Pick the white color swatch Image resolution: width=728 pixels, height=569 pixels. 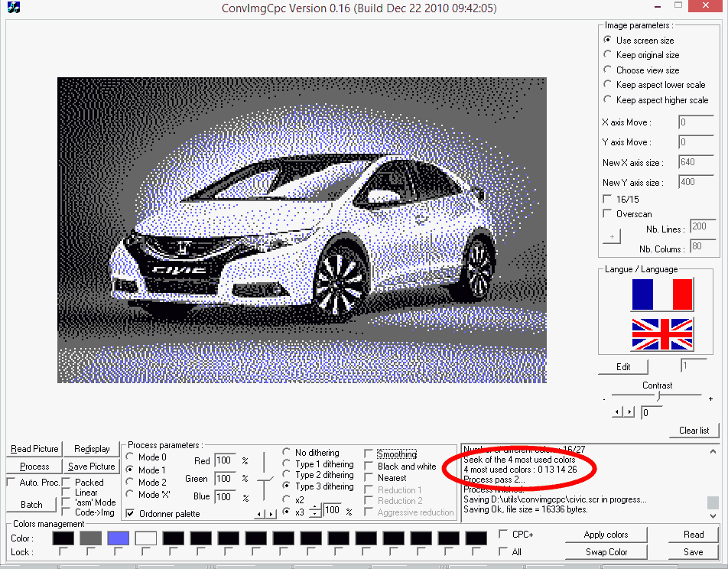tap(146, 538)
